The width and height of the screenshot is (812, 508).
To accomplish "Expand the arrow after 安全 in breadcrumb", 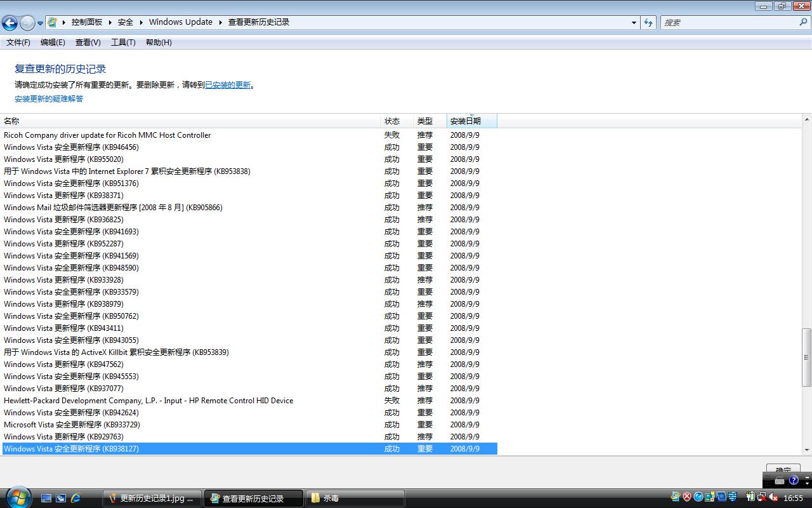I will point(141,22).
